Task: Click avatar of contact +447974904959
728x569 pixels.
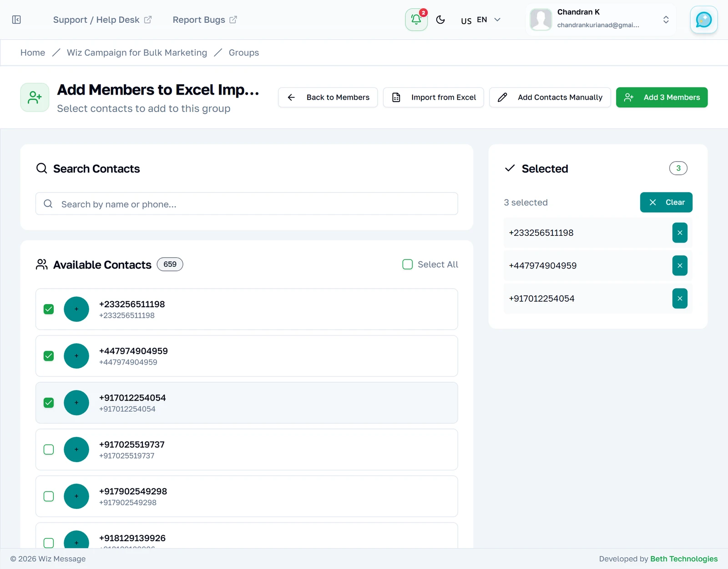Action: point(76,356)
